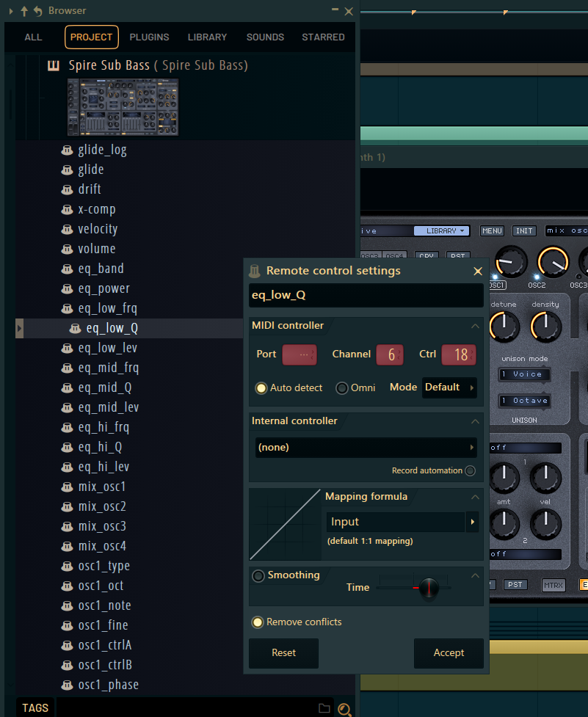Screen dimensions: 588x717
Task: Click the osc1_ctrlA knob icon
Action: 68,645
